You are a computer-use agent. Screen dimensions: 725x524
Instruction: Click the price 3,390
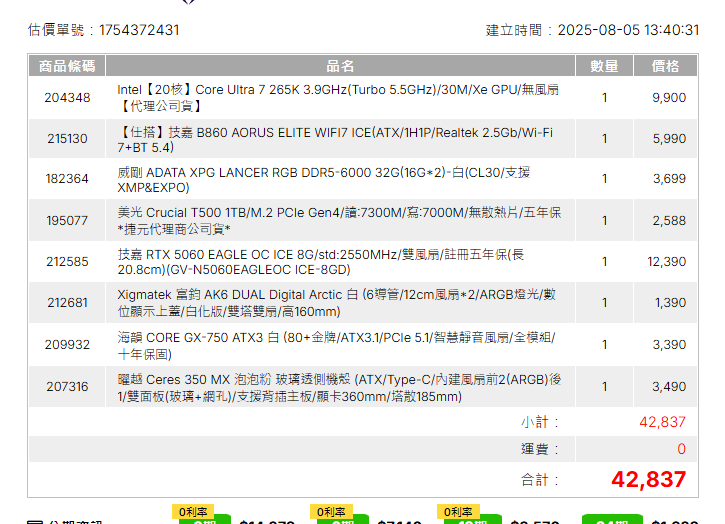point(669,345)
